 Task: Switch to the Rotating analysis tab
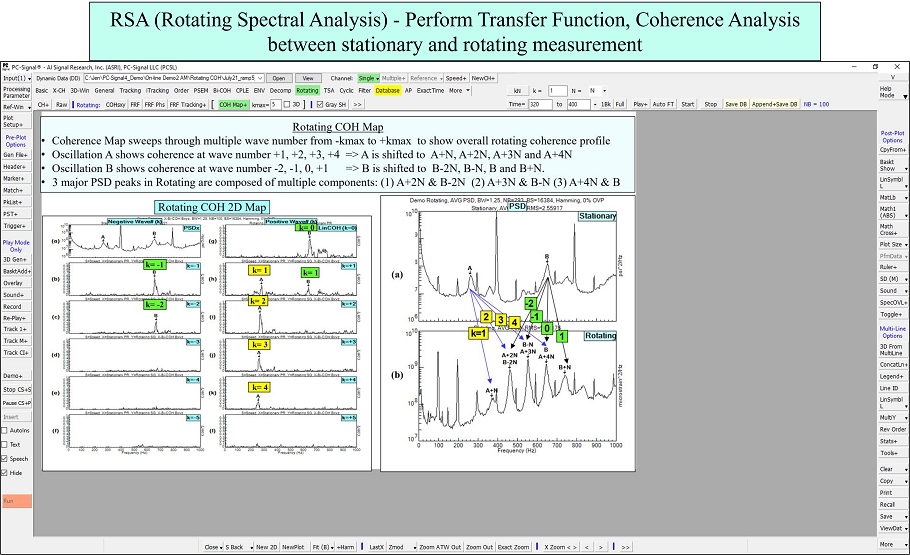pos(307,90)
